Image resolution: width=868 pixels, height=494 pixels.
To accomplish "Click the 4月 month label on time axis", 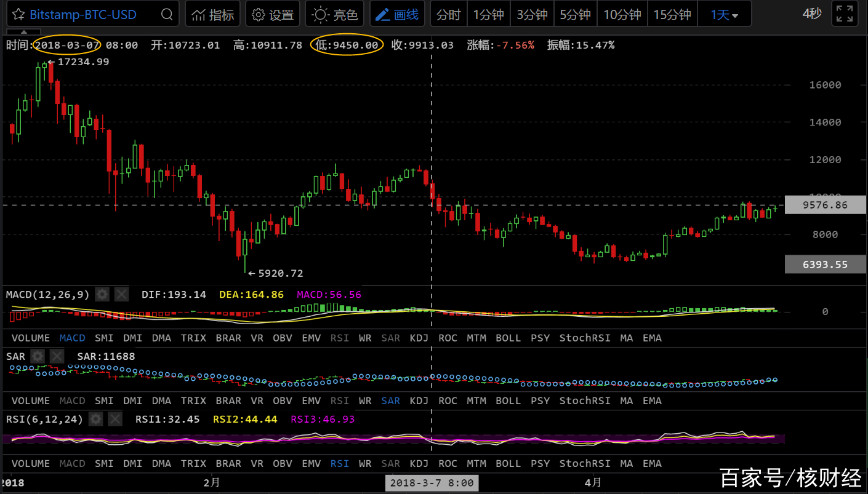I will click(593, 483).
